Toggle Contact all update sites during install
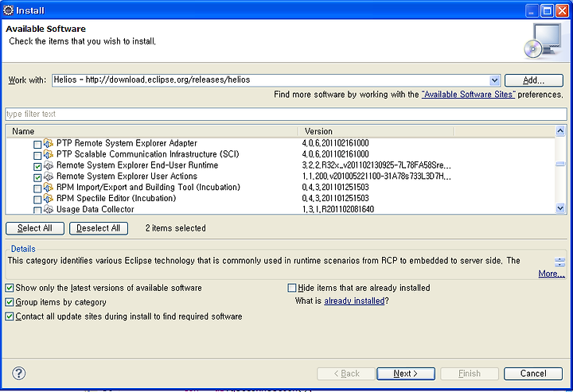 pos(10,316)
